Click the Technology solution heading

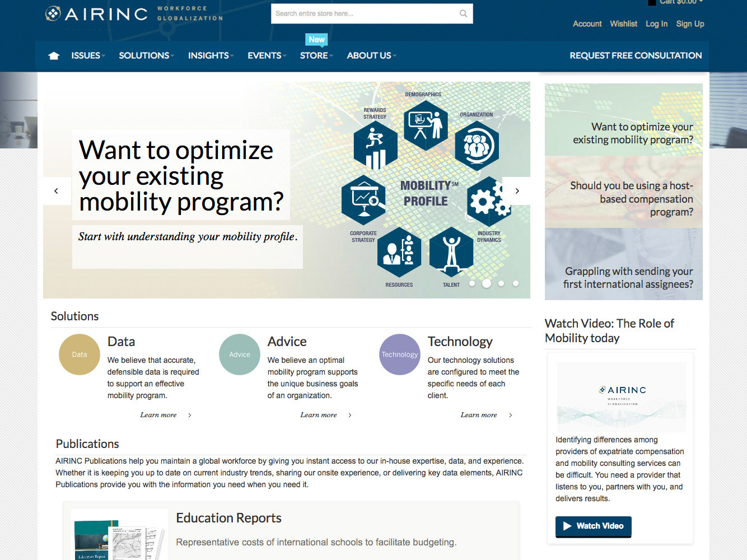coord(460,342)
